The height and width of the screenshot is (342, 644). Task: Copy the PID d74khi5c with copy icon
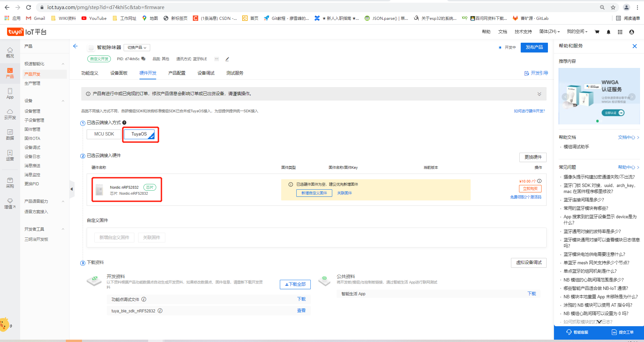[x=143, y=59]
